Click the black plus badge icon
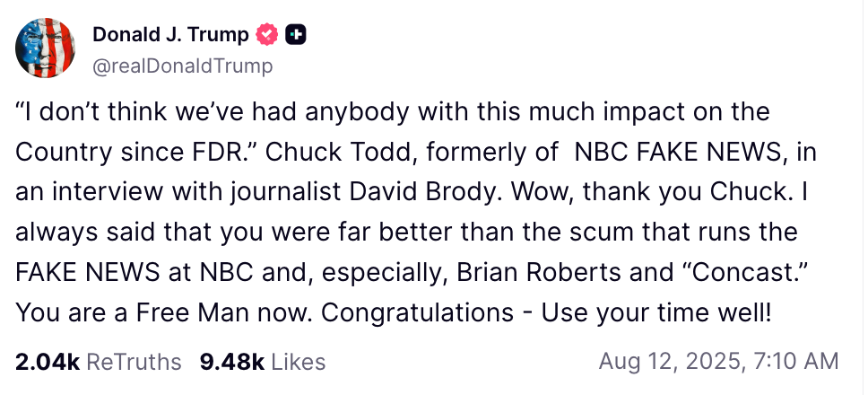The height and width of the screenshot is (395, 868). coord(296,35)
